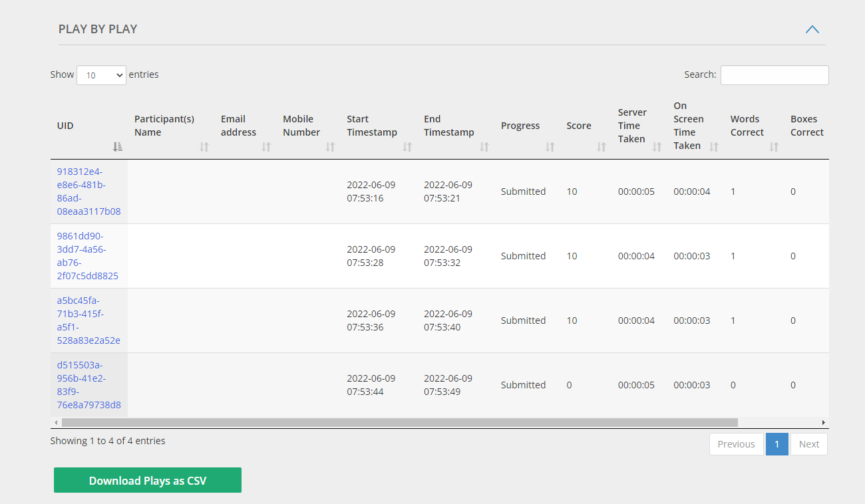Collapse the Play By Play section chevron
This screenshot has width=865, height=504.
click(x=812, y=29)
